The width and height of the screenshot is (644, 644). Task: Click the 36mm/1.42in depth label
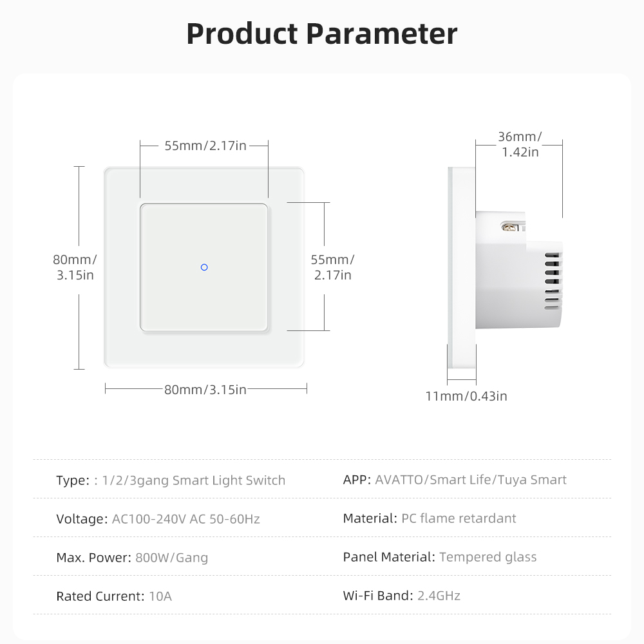tap(519, 144)
